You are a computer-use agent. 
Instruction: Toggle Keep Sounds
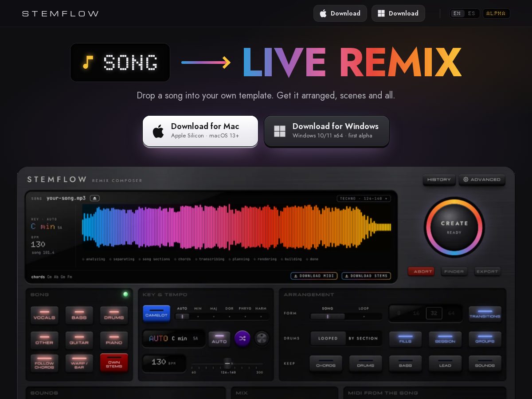tap(485, 364)
